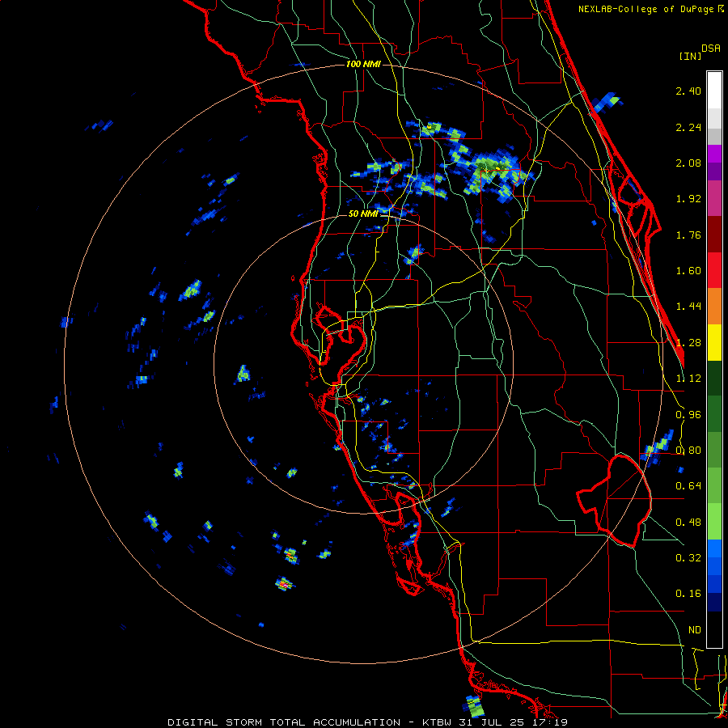Select the 1.44 legend value
728x728 pixels.
(x=688, y=307)
